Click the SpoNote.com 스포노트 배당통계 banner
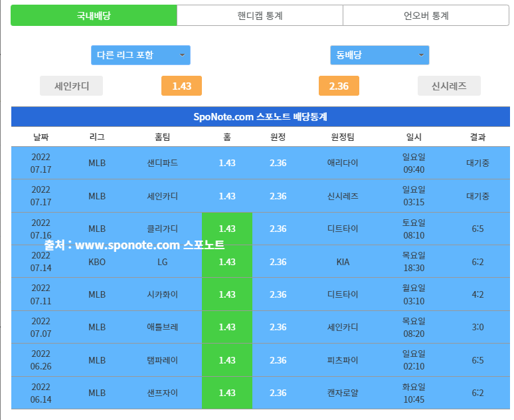This screenshot has width=514, height=420. pyautogui.click(x=260, y=117)
